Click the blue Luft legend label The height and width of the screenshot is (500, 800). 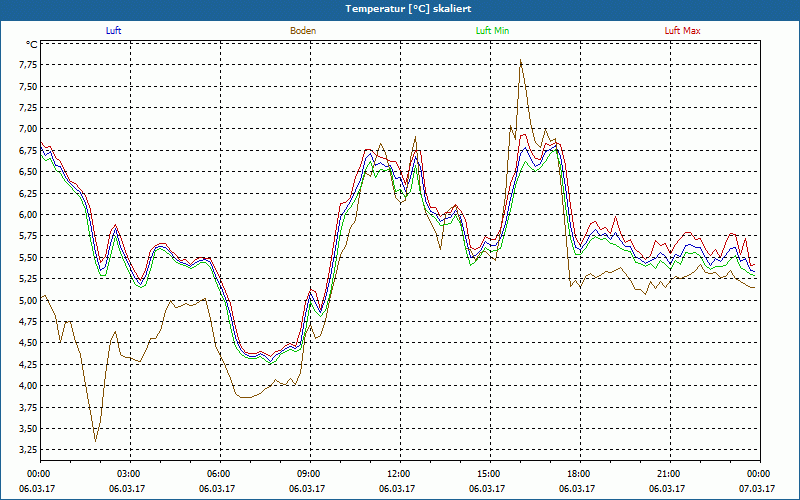click(113, 31)
